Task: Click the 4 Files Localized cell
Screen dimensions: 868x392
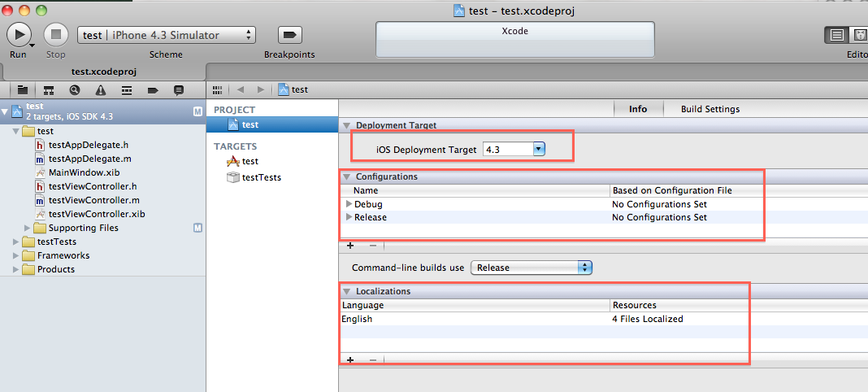Action: point(648,319)
